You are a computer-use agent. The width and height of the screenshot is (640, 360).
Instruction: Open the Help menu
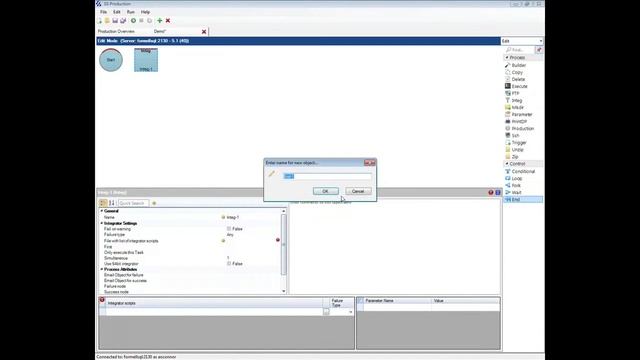145,12
